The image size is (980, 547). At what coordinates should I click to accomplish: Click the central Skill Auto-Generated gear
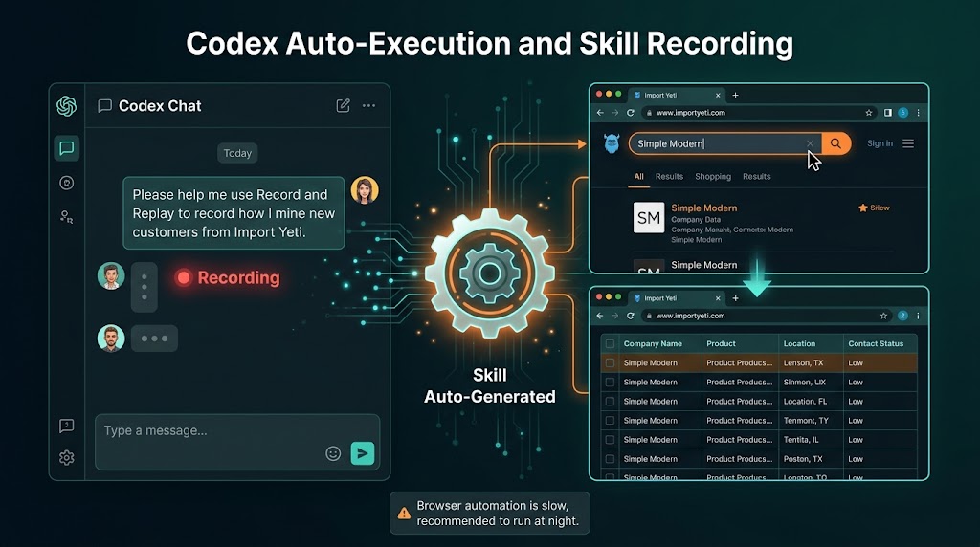pos(489,273)
